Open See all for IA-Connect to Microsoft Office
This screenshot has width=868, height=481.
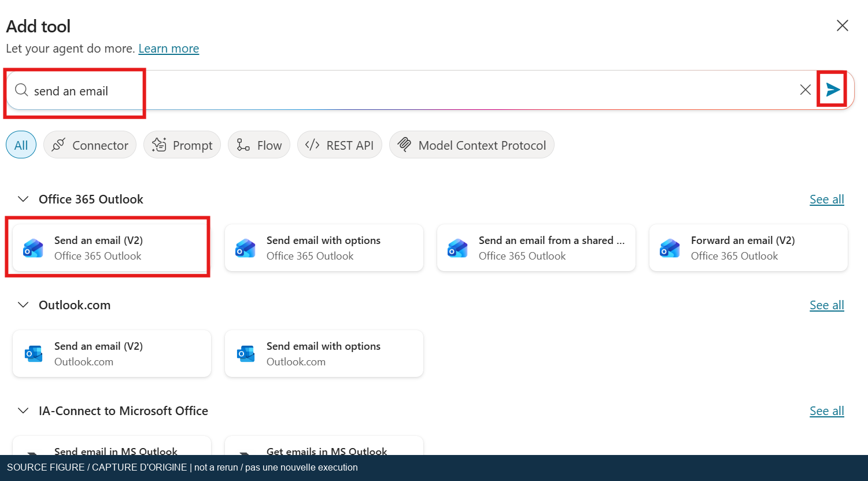pos(827,411)
